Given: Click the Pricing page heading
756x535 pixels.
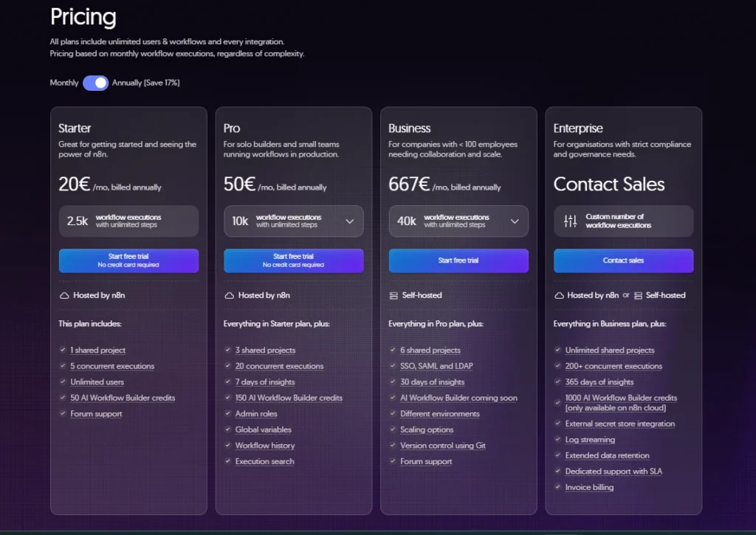Looking at the screenshot, I should 83,18.
